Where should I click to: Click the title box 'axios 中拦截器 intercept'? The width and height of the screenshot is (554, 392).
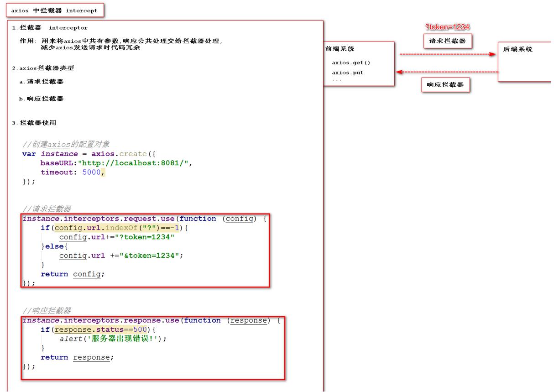[55, 10]
